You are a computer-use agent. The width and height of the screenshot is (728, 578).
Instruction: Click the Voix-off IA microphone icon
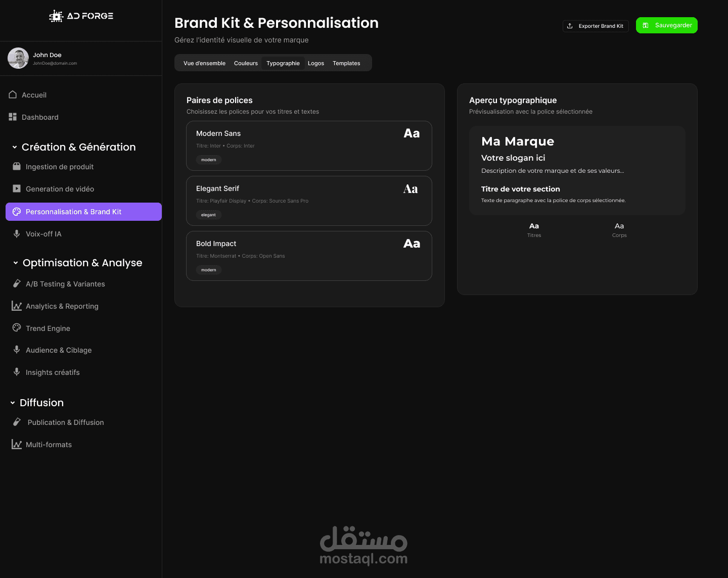click(17, 234)
